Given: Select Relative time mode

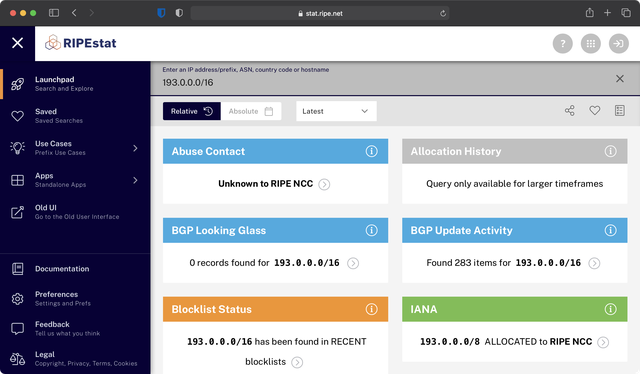Looking at the screenshot, I should [192, 111].
